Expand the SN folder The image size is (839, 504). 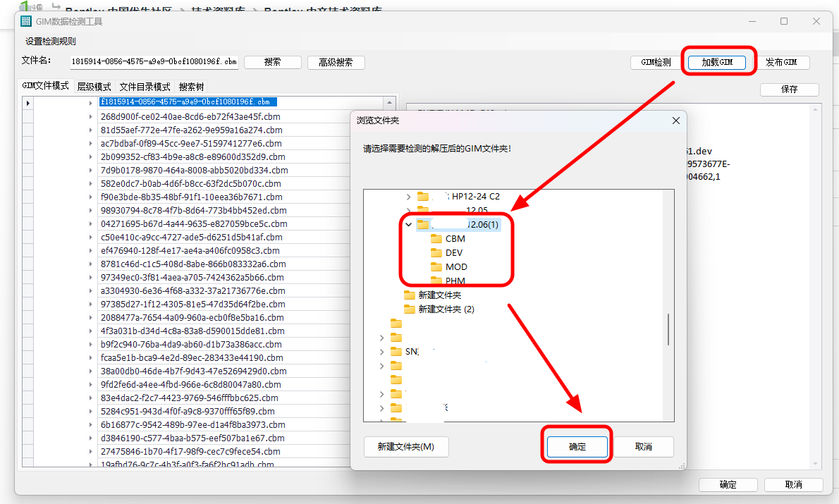pos(381,352)
